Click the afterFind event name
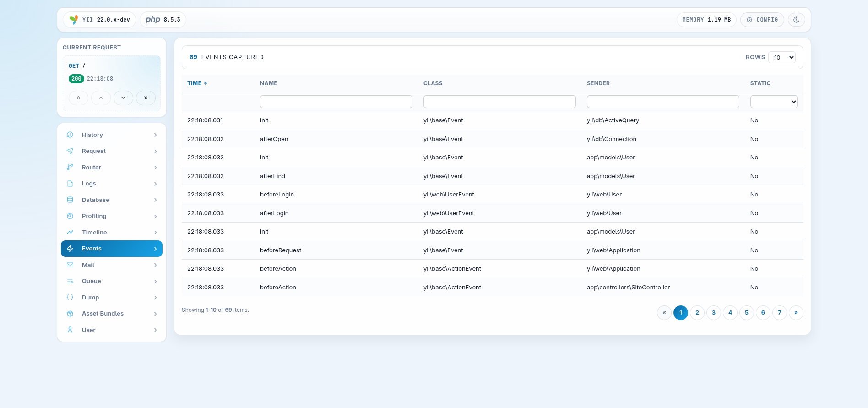868x408 pixels. (x=272, y=176)
